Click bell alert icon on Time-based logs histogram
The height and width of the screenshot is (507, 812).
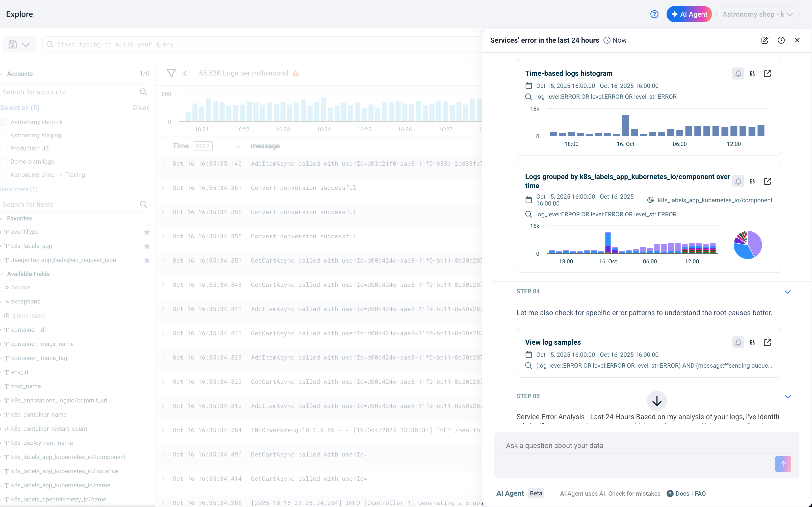click(738, 73)
